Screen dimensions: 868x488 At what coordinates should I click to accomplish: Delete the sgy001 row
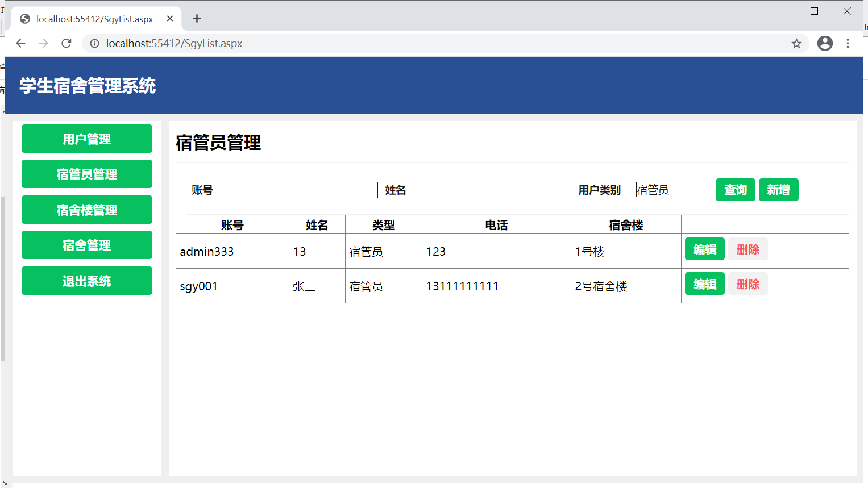click(x=747, y=284)
